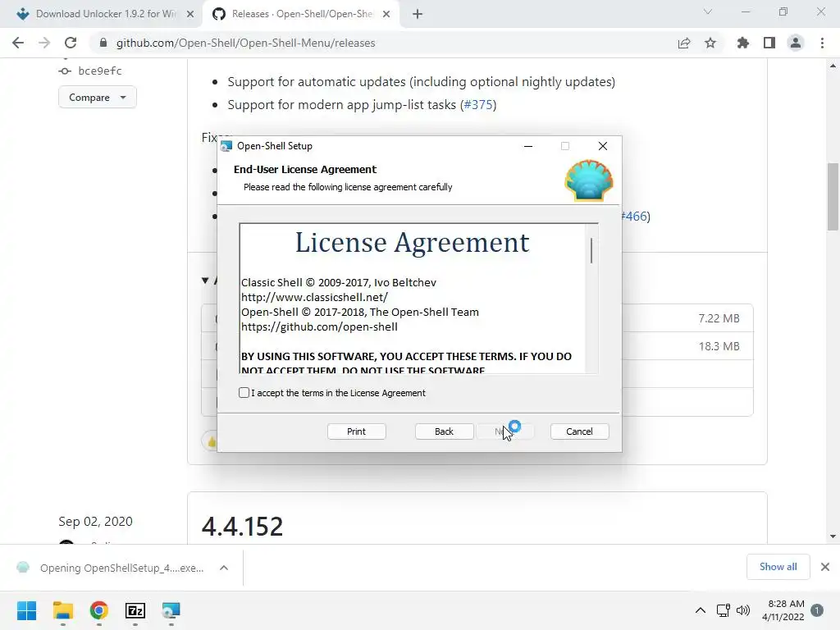Click the 4.4.152 release heading
This screenshot has height=630, width=840.
tap(242, 527)
